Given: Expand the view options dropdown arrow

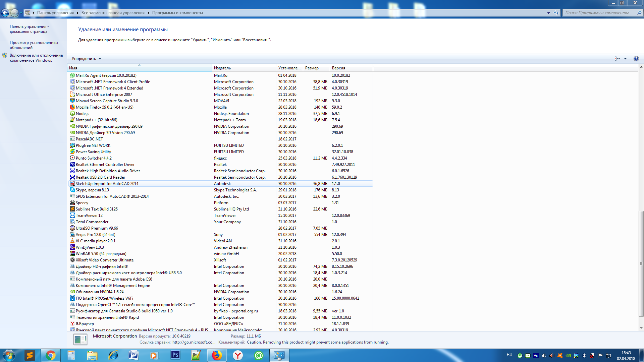Looking at the screenshot, I should click(x=625, y=59).
